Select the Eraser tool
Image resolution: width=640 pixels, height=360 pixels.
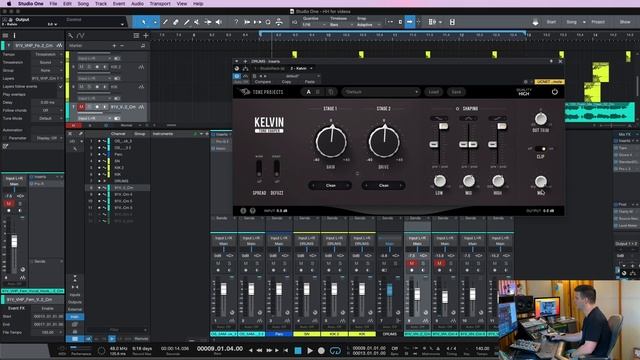(x=176, y=22)
